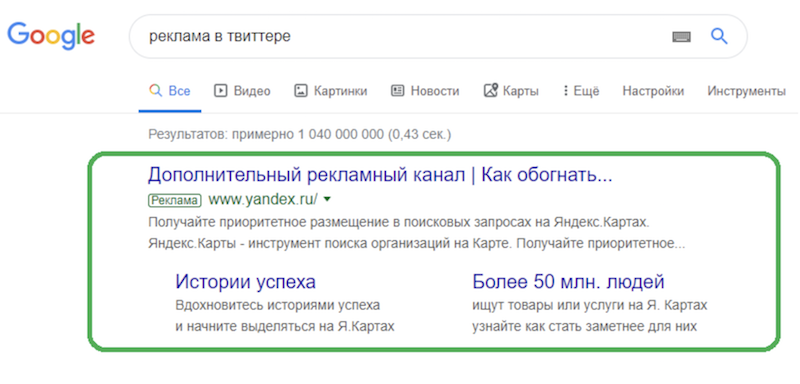Open 'Инструменты' options
The height and width of the screenshot is (384, 800).
point(746,91)
